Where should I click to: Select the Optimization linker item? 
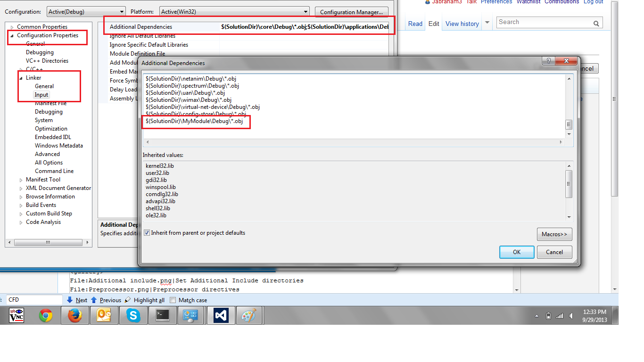[x=51, y=129]
